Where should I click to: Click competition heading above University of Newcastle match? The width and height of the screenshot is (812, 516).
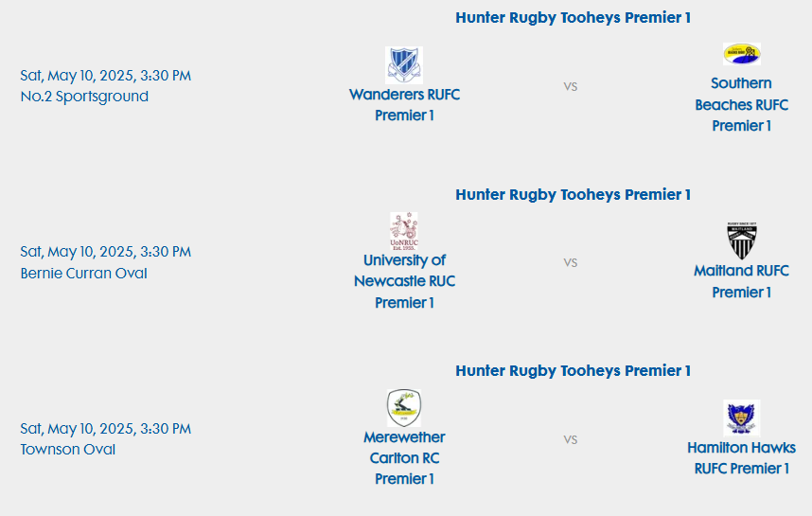point(574,194)
